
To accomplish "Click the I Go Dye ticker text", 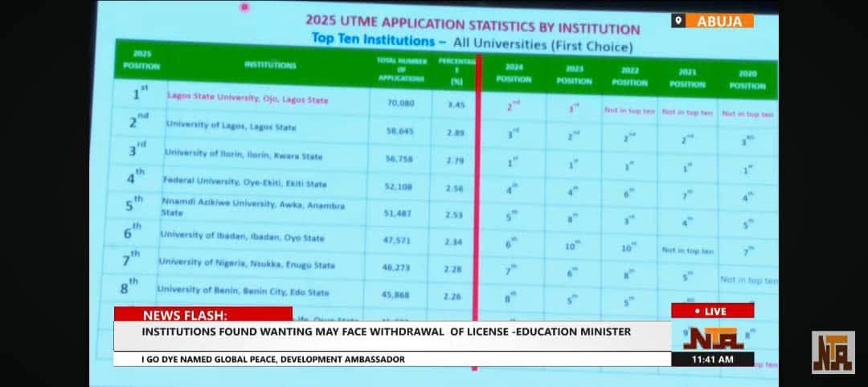I will pos(273,359).
